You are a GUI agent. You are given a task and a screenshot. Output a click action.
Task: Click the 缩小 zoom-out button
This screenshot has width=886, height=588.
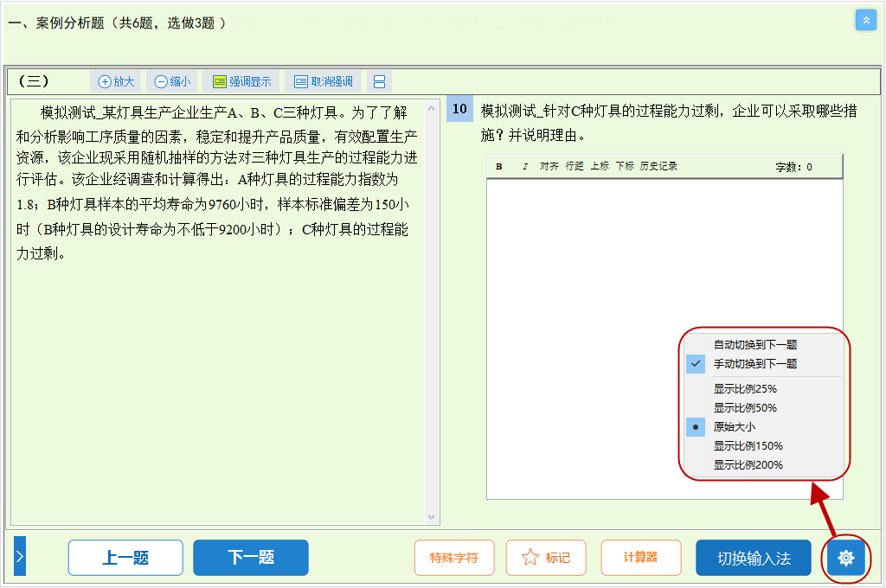click(x=172, y=82)
